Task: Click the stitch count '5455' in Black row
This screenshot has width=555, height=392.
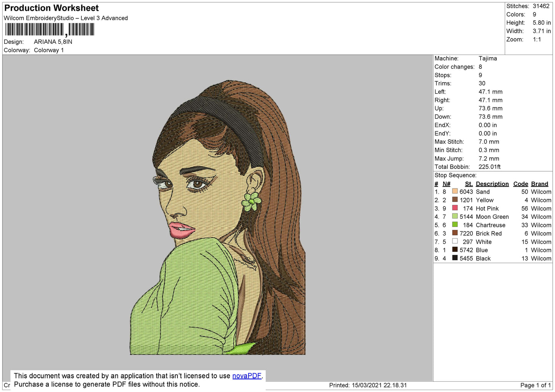Action: point(466,258)
